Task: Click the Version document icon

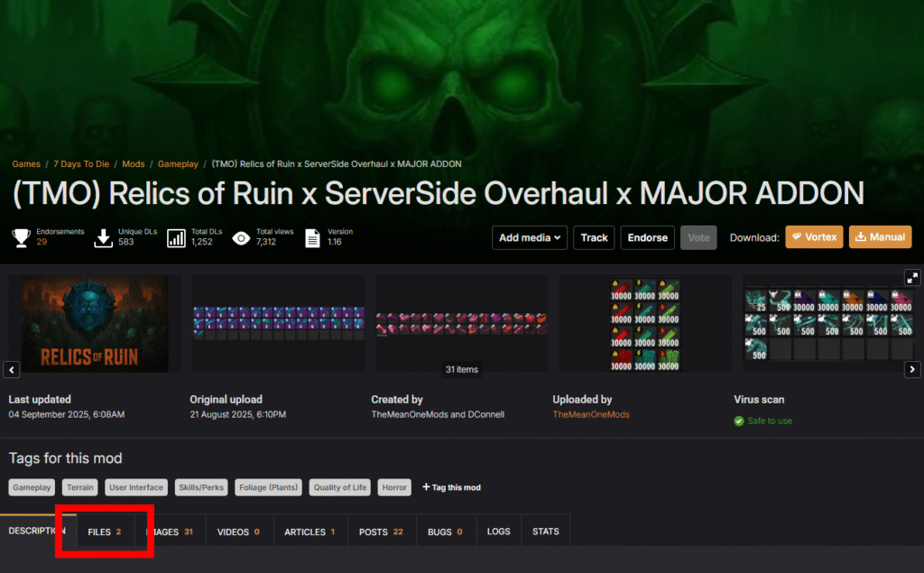Action: click(312, 237)
